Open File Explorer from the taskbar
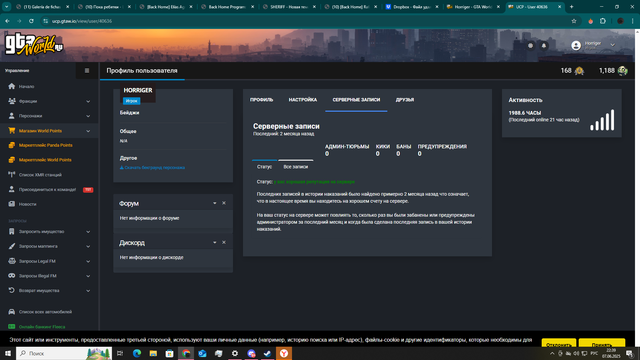This screenshot has width=640, height=360. point(153,353)
